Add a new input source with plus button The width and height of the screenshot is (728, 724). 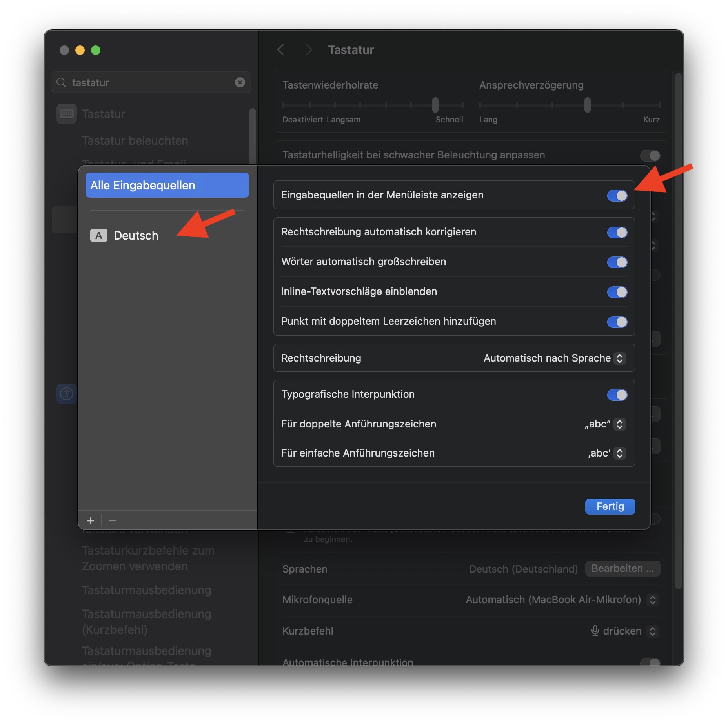(x=91, y=521)
